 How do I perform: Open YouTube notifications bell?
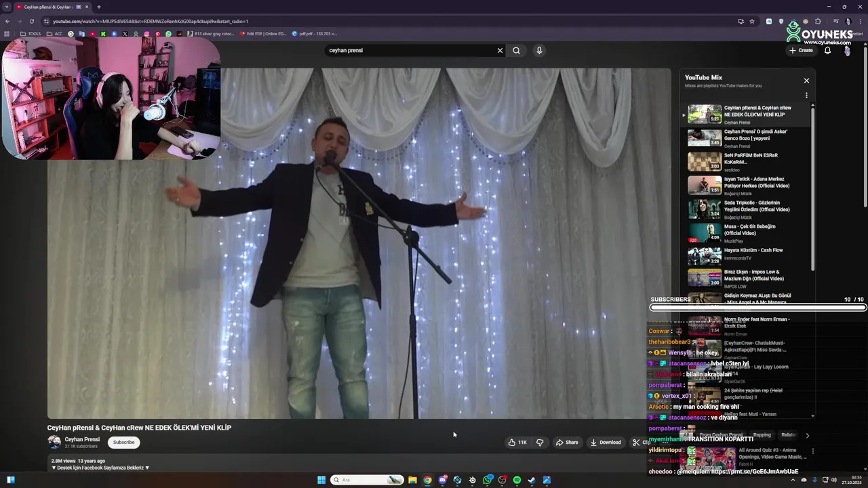point(827,50)
